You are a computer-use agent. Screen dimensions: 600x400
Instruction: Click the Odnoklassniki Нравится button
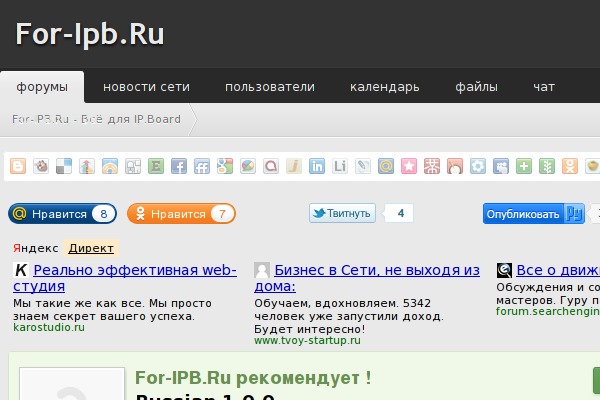(181, 214)
